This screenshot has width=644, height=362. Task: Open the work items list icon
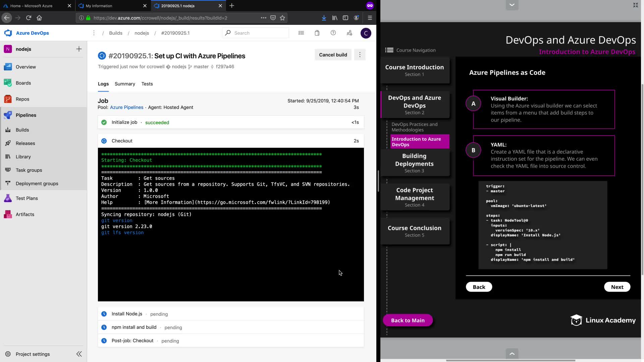(301, 33)
